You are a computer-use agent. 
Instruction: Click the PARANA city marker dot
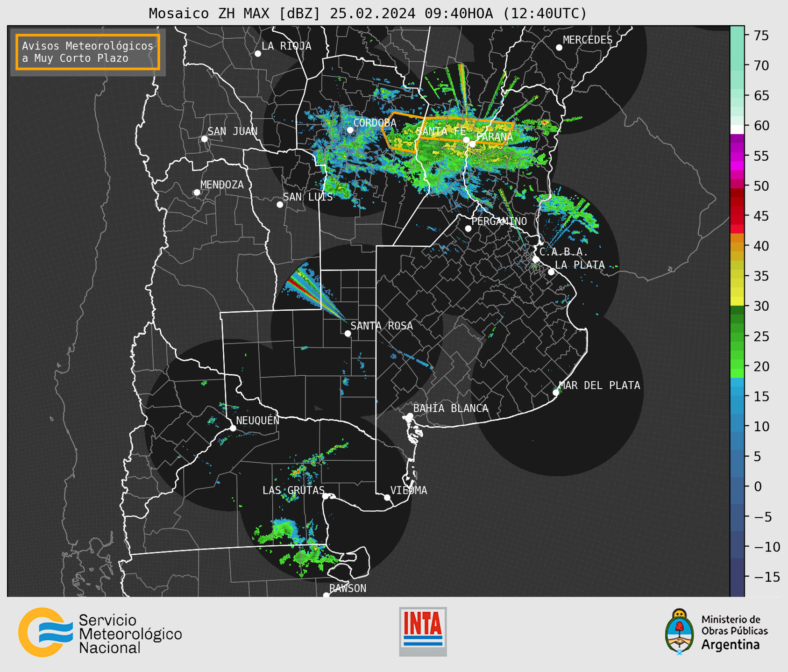coord(473,144)
